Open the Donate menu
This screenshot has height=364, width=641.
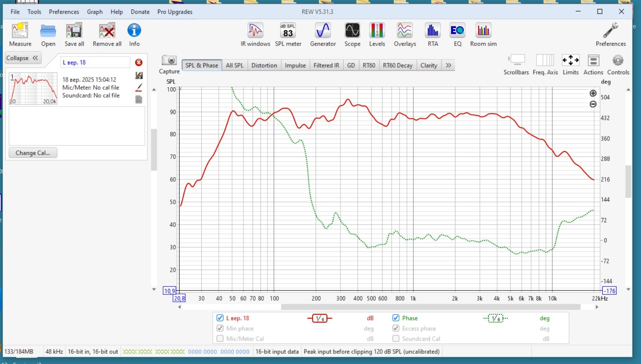point(140,12)
